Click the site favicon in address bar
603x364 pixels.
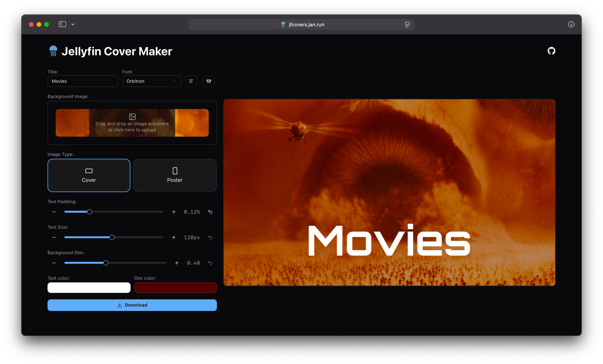pyautogui.click(x=283, y=24)
